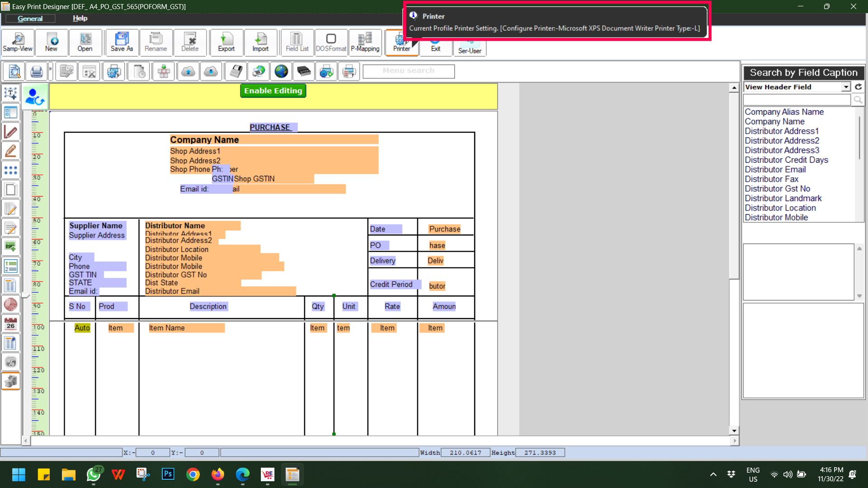The width and height of the screenshot is (868, 488).
Task: Select the add text field tool
Action: pyautogui.click(x=10, y=93)
